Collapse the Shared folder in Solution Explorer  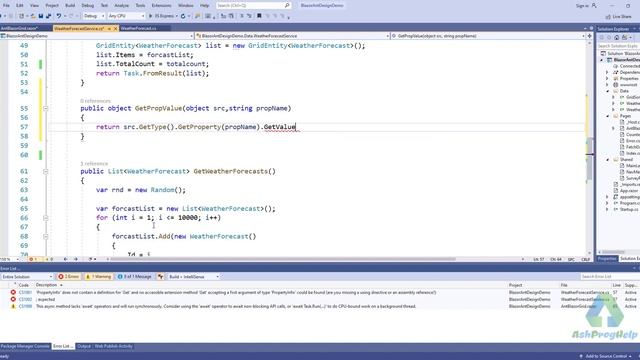click(608, 160)
